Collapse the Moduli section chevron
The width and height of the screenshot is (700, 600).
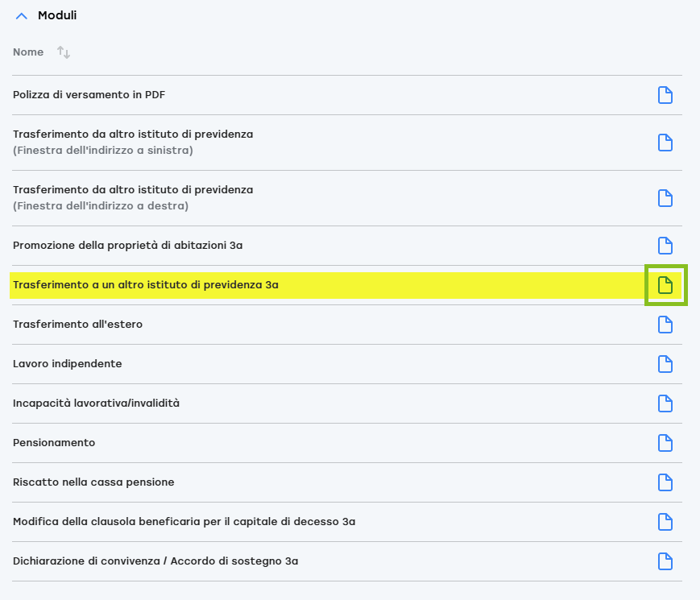[x=22, y=16]
